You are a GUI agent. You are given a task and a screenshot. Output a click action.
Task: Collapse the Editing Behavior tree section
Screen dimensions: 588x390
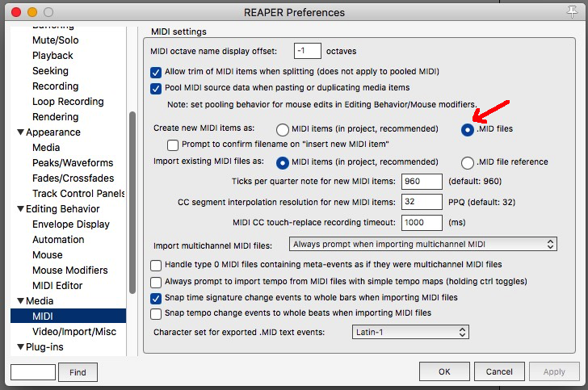[x=21, y=208]
